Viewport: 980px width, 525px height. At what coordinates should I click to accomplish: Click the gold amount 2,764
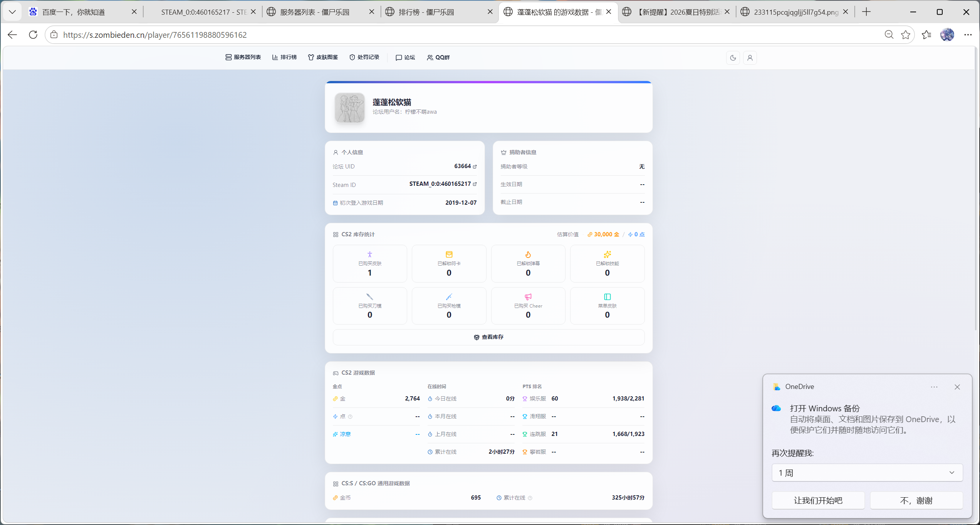[412, 399]
